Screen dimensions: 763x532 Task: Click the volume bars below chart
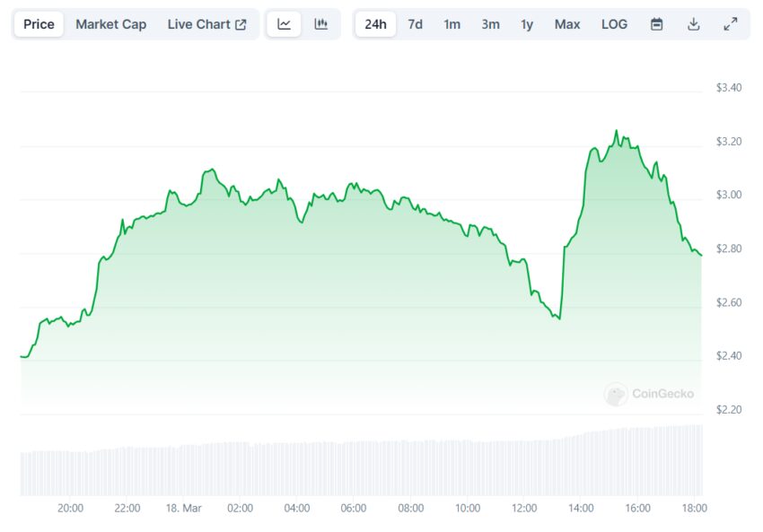pos(359,467)
